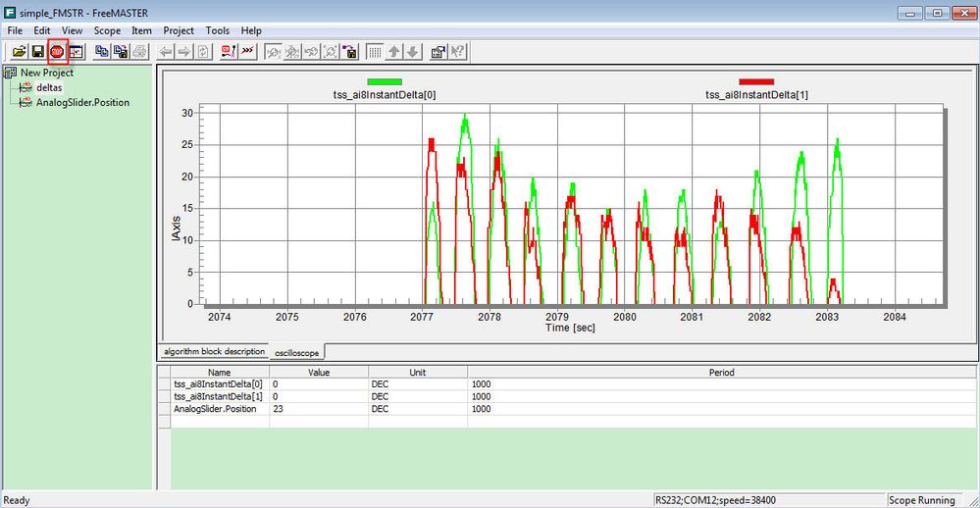This screenshot has height=508, width=980.
Task: Click the Scope Running status text
Action: [x=922, y=500]
